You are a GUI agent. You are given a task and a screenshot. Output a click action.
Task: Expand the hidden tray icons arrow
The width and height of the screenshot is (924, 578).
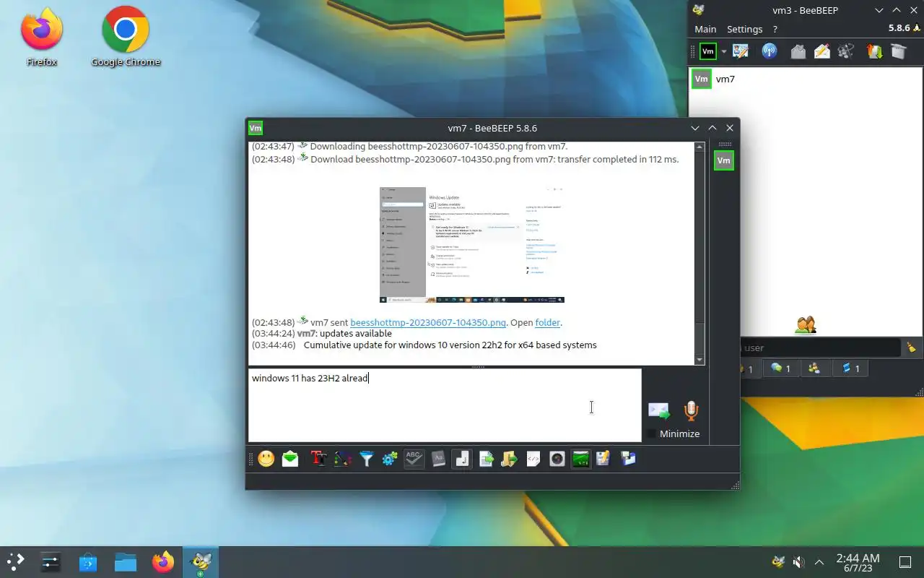click(819, 561)
